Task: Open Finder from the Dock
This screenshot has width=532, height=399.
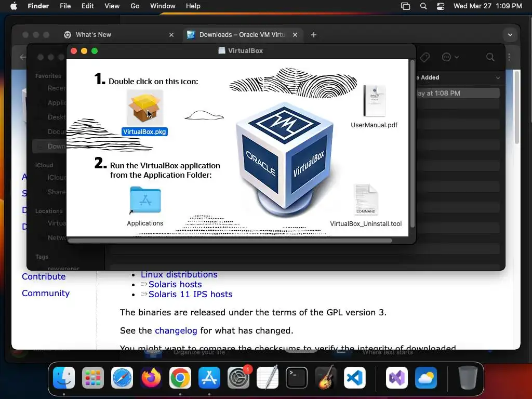Action: tap(64, 378)
